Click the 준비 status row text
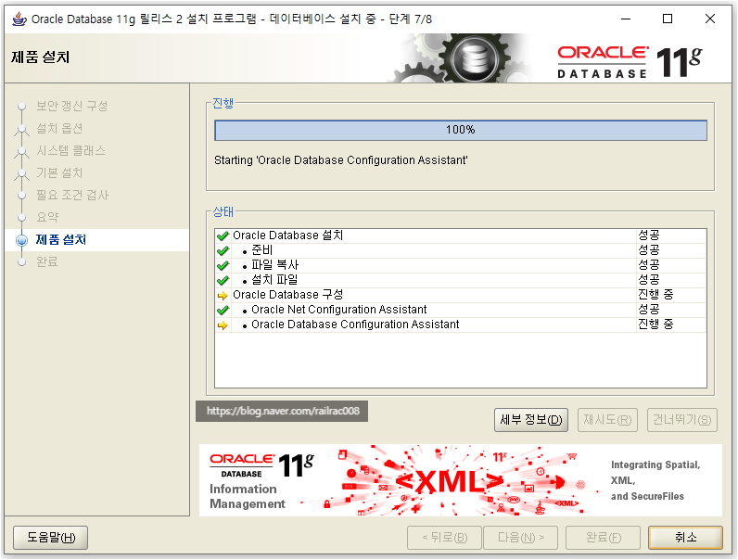738x560 pixels. coord(261,250)
